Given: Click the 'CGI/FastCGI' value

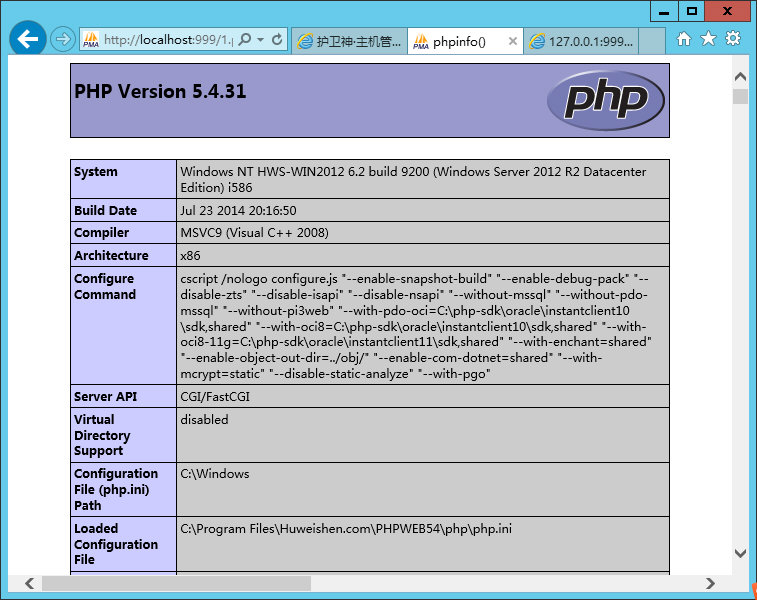Looking at the screenshot, I should coord(215,397).
